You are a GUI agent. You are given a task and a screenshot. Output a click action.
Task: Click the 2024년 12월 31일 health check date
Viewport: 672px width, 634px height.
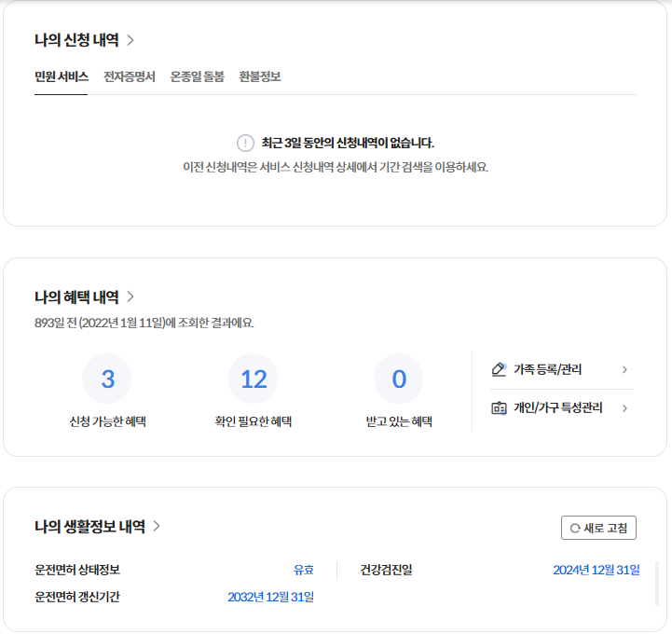[597, 570]
